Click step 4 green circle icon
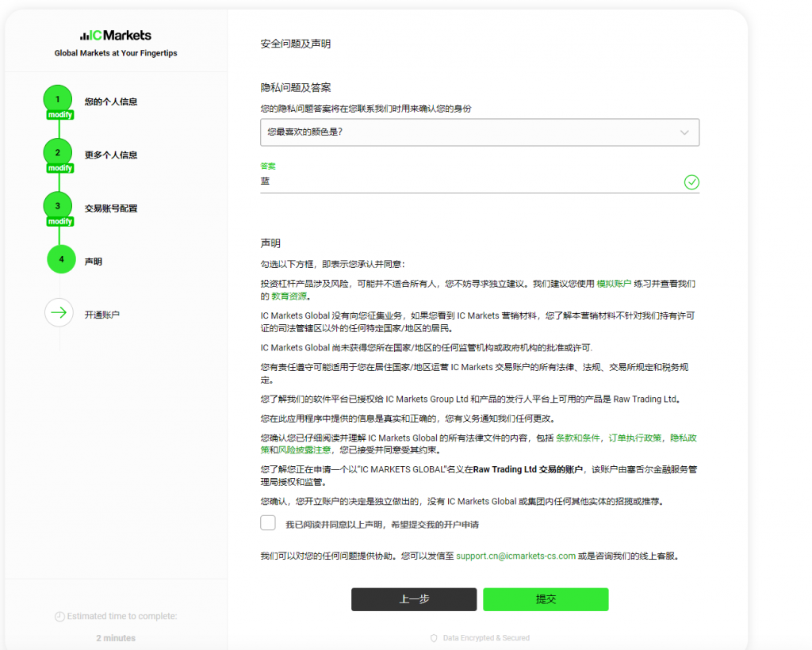This screenshot has height=650, width=812. [61, 259]
